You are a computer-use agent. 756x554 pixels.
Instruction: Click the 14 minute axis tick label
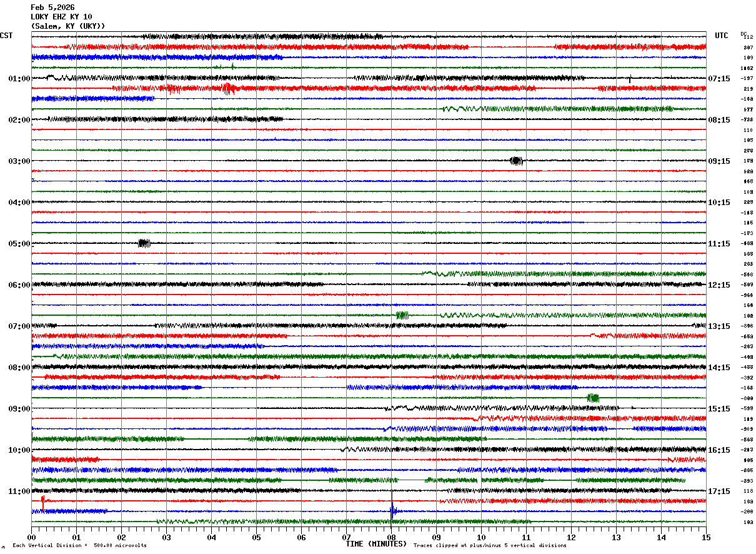click(x=661, y=537)
